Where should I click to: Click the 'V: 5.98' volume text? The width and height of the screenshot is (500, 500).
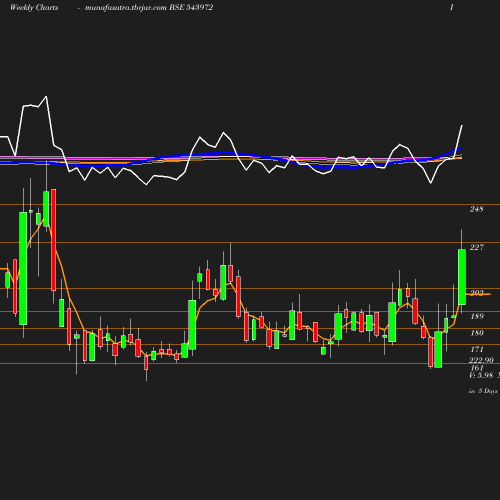(481, 375)
